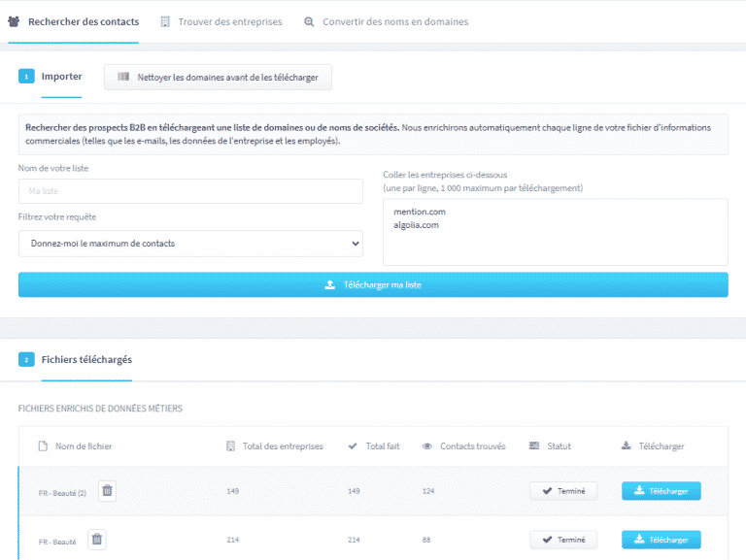Click the Total fait column header

383,446
